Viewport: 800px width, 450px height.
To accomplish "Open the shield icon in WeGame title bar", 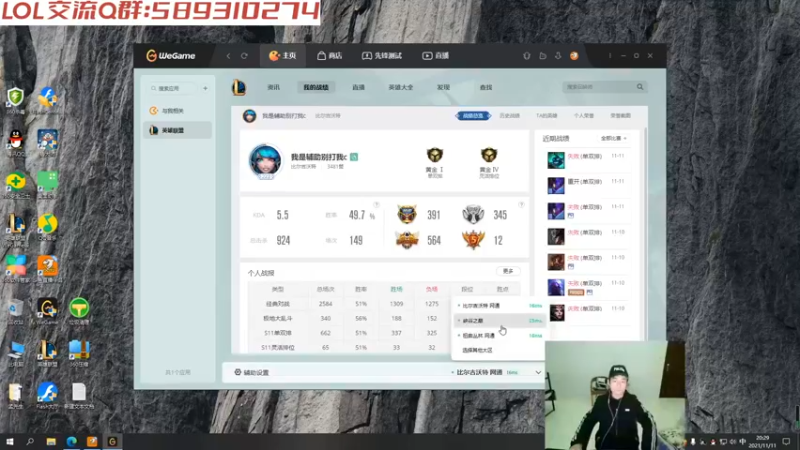I will (x=527, y=56).
